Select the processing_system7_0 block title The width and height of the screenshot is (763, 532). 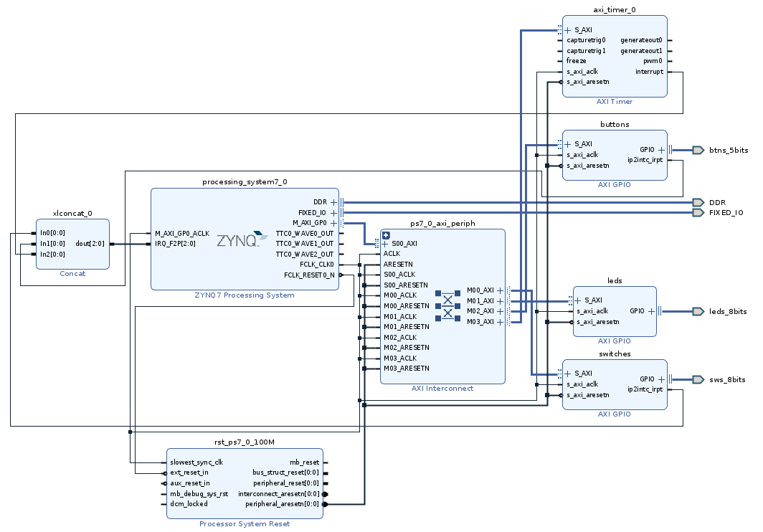245,181
